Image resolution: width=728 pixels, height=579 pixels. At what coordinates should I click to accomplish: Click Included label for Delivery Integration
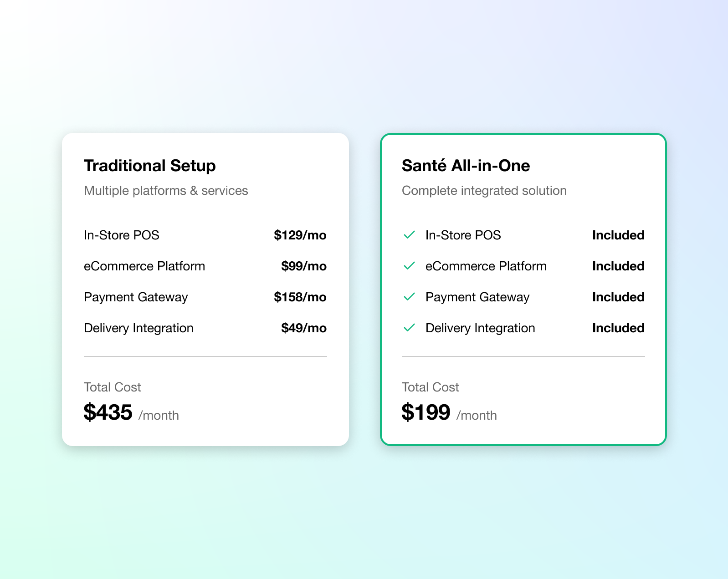pyautogui.click(x=618, y=328)
